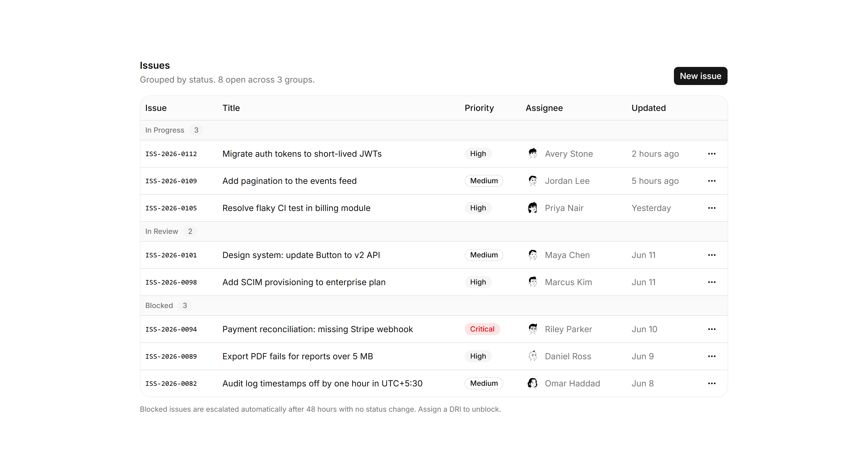Collapse the In Review group header

point(434,231)
